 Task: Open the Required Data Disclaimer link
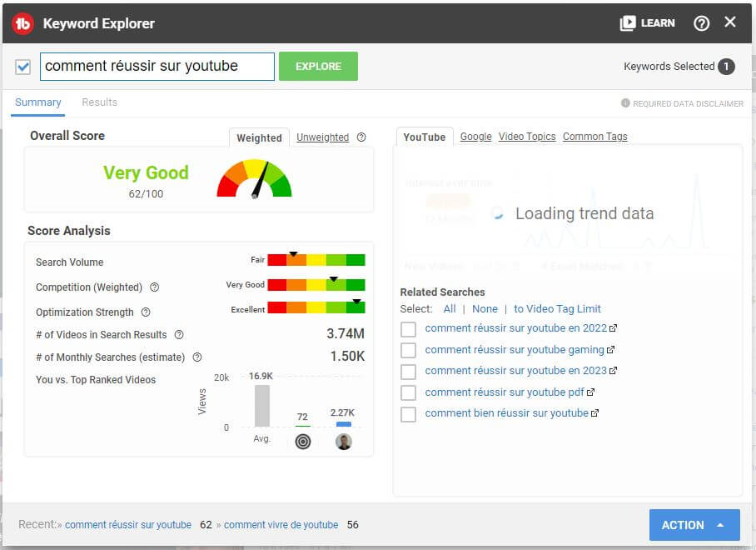[688, 103]
